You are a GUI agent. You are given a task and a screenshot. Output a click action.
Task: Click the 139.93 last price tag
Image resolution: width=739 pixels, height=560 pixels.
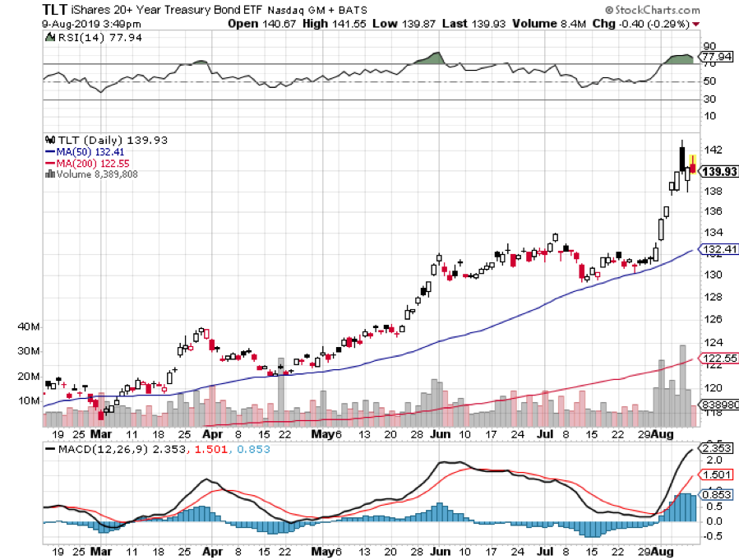point(716,170)
